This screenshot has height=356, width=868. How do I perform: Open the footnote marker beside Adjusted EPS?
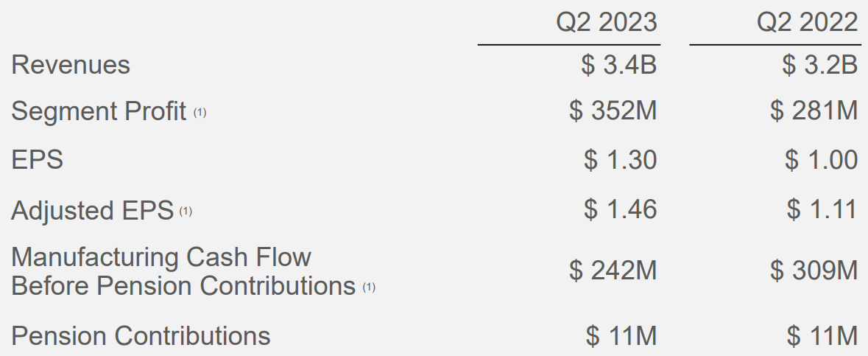186,212
